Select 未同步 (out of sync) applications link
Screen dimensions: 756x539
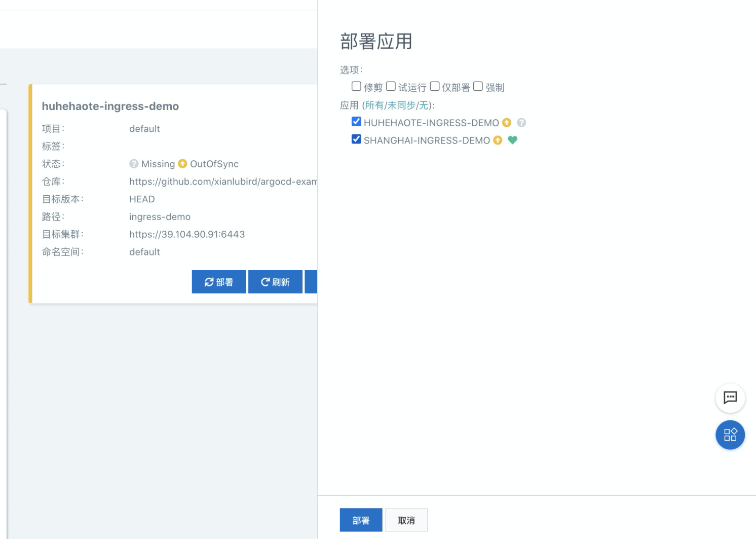click(401, 105)
